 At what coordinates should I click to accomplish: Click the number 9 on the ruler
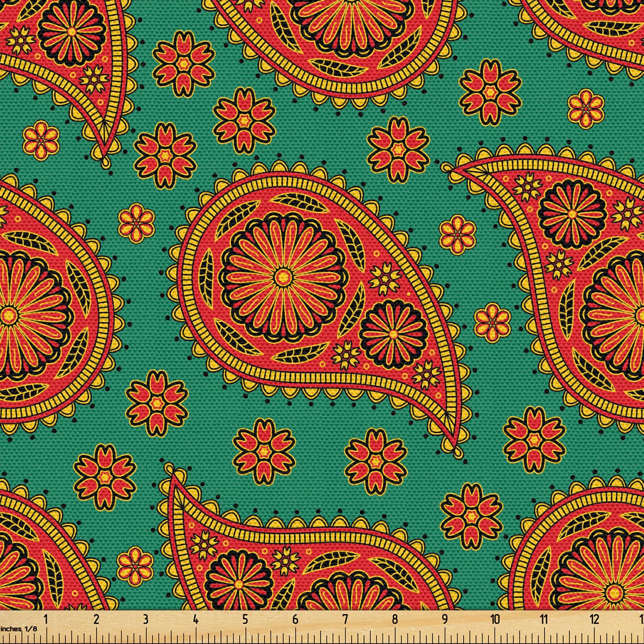(x=444, y=620)
